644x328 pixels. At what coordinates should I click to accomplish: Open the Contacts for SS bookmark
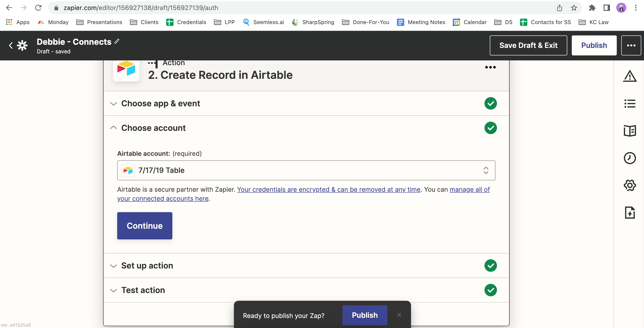(x=545, y=22)
